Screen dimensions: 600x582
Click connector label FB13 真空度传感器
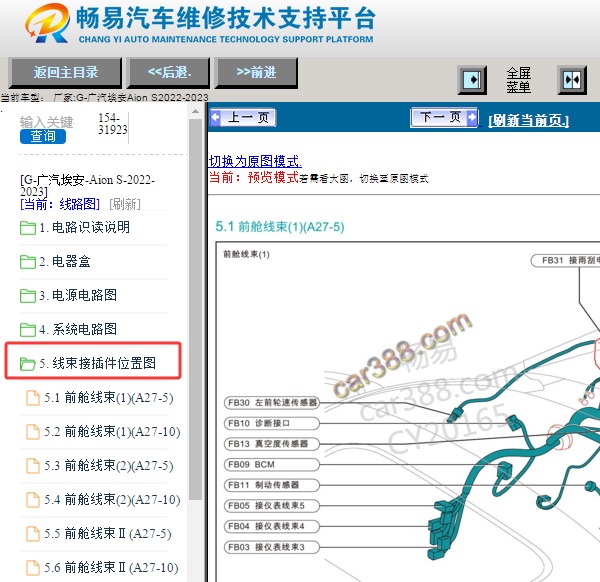coord(271,444)
